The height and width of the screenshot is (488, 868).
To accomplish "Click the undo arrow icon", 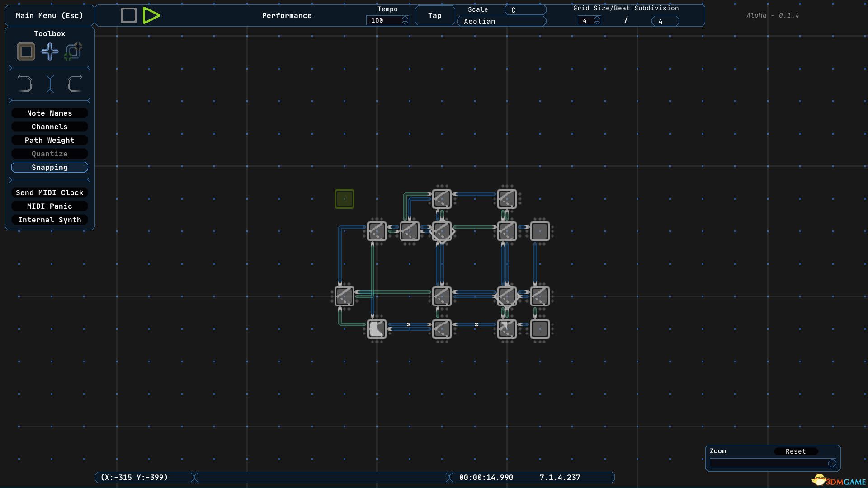I will 25,84.
